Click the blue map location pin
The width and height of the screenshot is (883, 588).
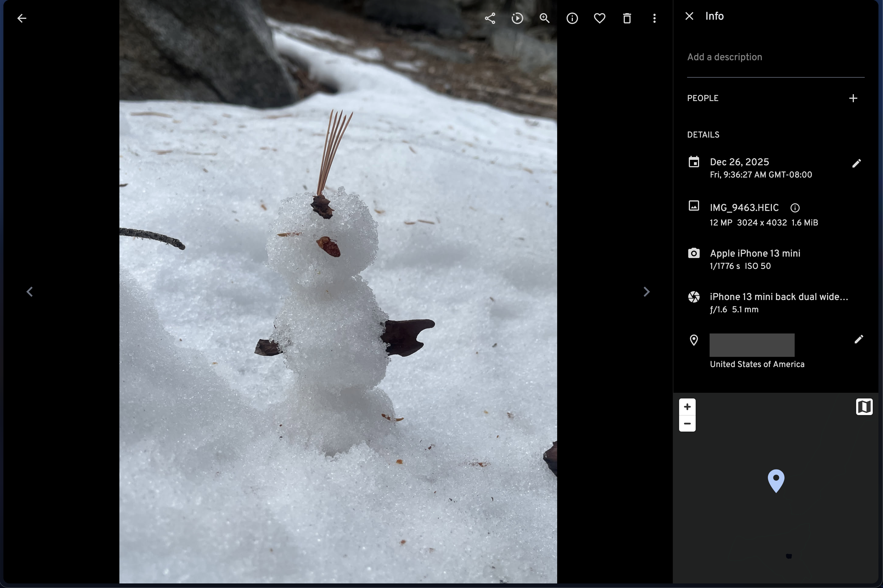776,480
